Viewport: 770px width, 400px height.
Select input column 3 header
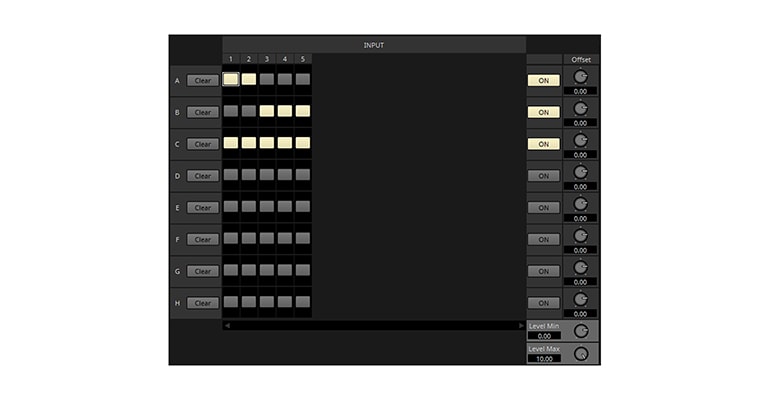[x=267, y=59]
